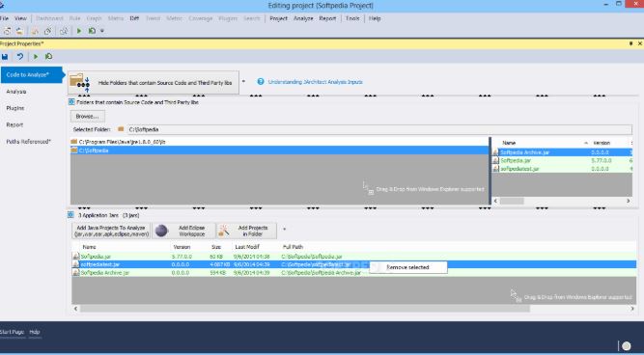The height and width of the screenshot is (355, 644).
Task: Click the Last Modif column header
Action: click(x=247, y=247)
